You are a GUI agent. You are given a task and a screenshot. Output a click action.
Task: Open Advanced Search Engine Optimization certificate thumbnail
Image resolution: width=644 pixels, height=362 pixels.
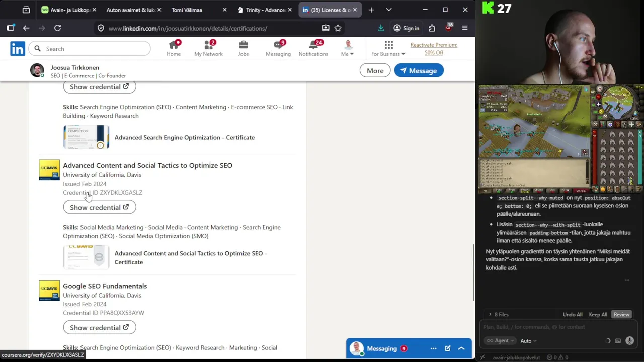tap(86, 137)
